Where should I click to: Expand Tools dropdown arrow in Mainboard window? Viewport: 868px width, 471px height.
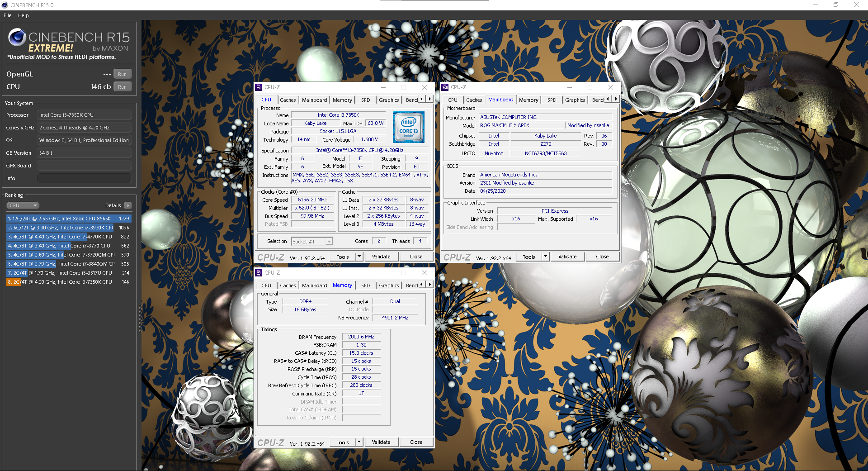pyautogui.click(x=546, y=257)
